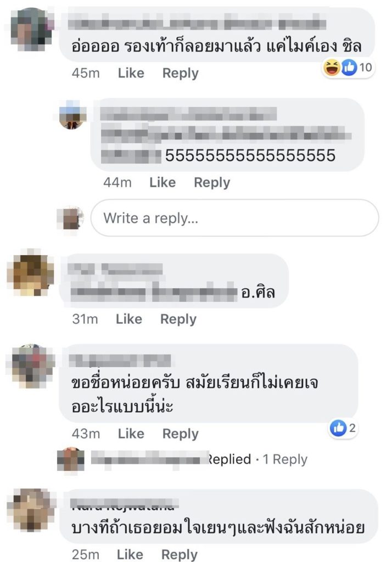Click the thumbs-up reaction beside count 2

coord(338,428)
